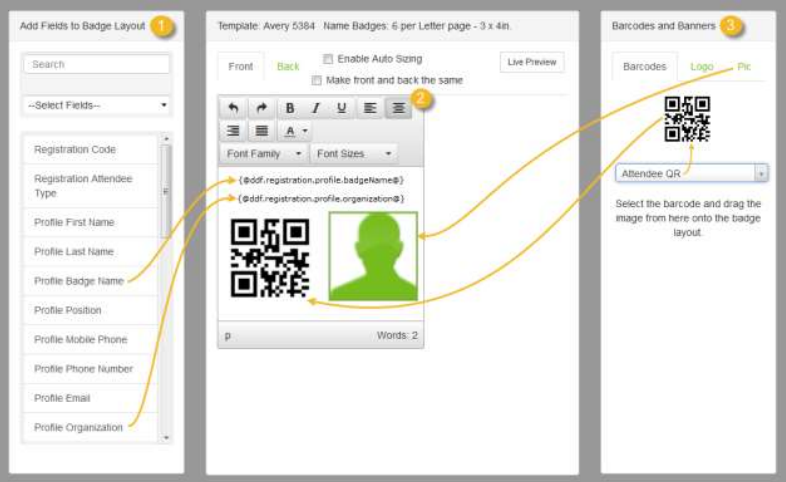Check Make front and back the same
Viewport: 786px width, 482px height.
tap(316, 80)
